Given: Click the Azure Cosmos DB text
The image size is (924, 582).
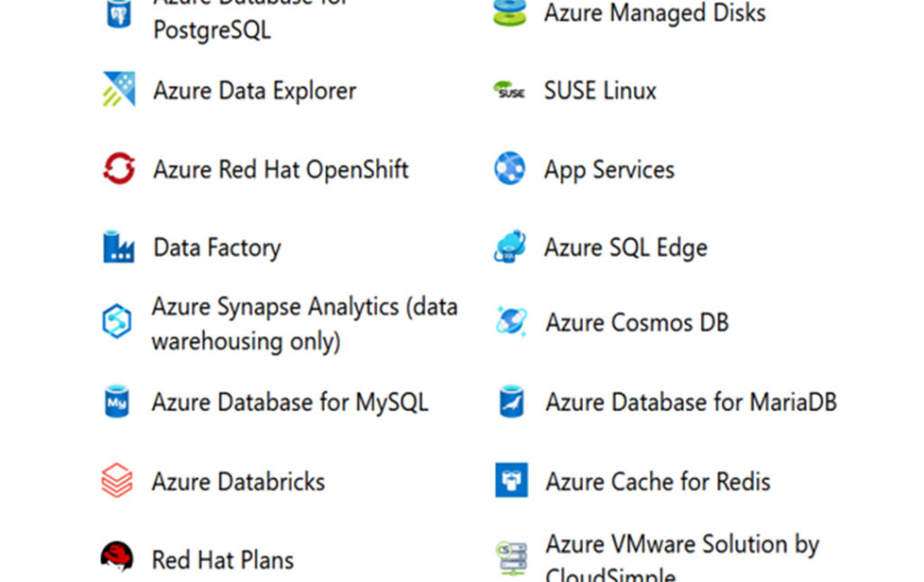Looking at the screenshot, I should coord(637,322).
